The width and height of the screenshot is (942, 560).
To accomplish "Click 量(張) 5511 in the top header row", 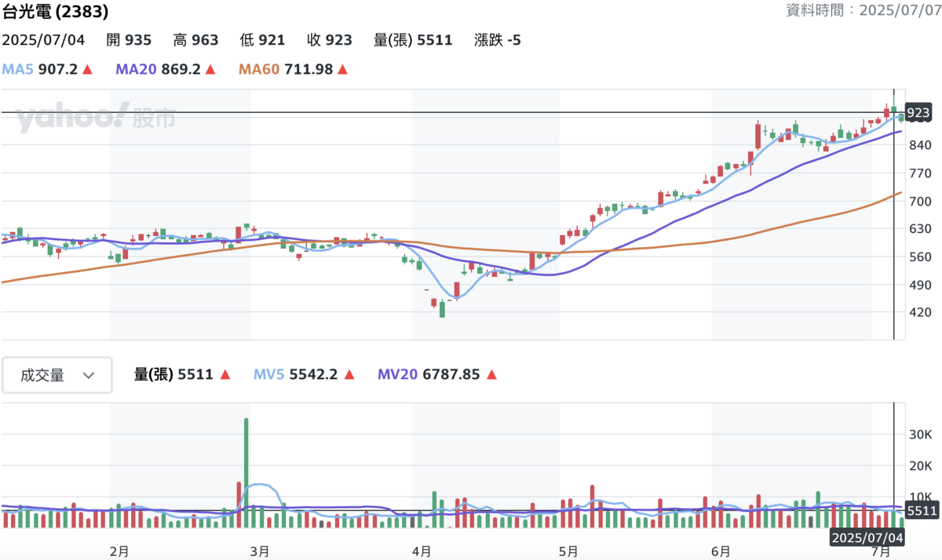I will click(413, 40).
